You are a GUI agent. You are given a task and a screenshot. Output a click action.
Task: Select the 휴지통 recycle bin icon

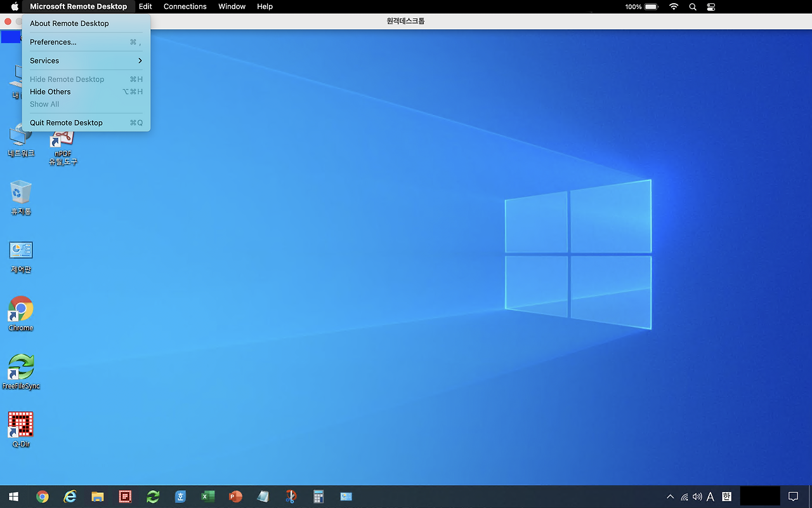tap(21, 197)
